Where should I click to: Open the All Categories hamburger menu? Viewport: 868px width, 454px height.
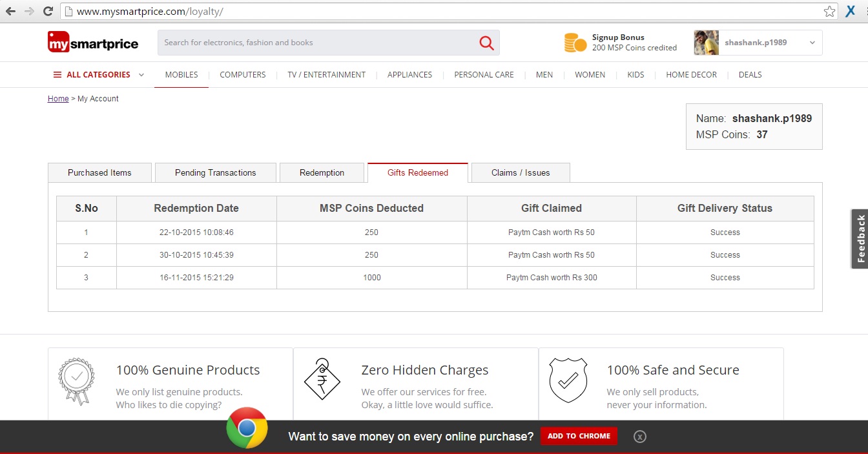coord(99,75)
